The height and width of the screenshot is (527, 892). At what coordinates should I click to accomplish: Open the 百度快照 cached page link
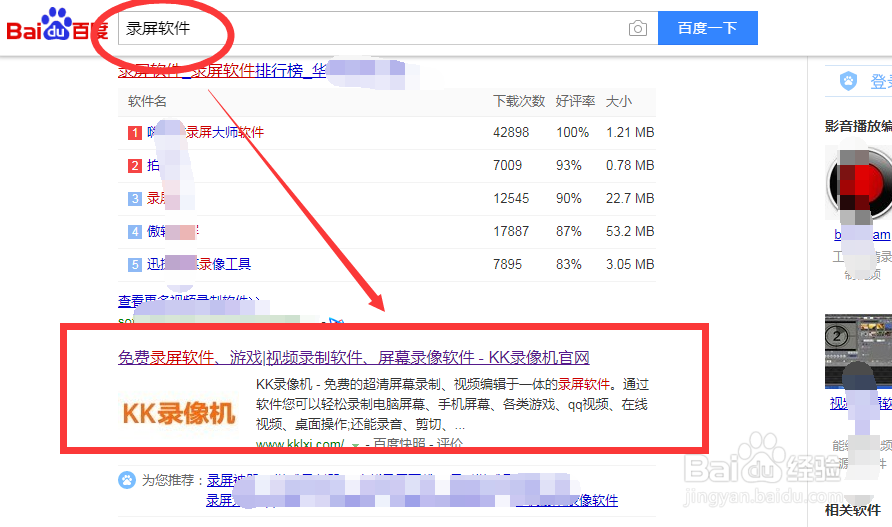coord(399,443)
